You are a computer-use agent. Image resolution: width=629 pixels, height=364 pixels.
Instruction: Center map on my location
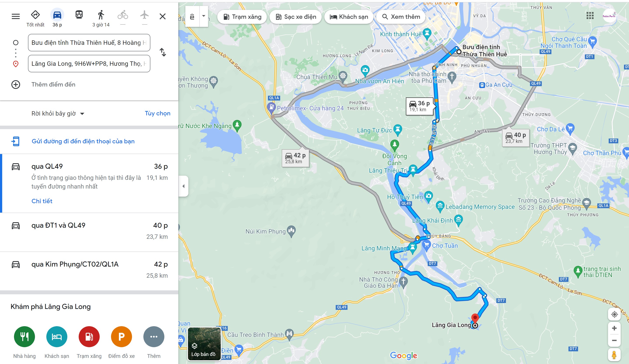(x=614, y=314)
